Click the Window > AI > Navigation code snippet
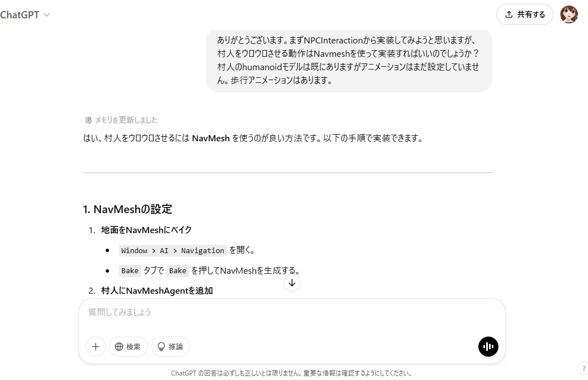Viewport: 588px width, 380px height. click(172, 250)
